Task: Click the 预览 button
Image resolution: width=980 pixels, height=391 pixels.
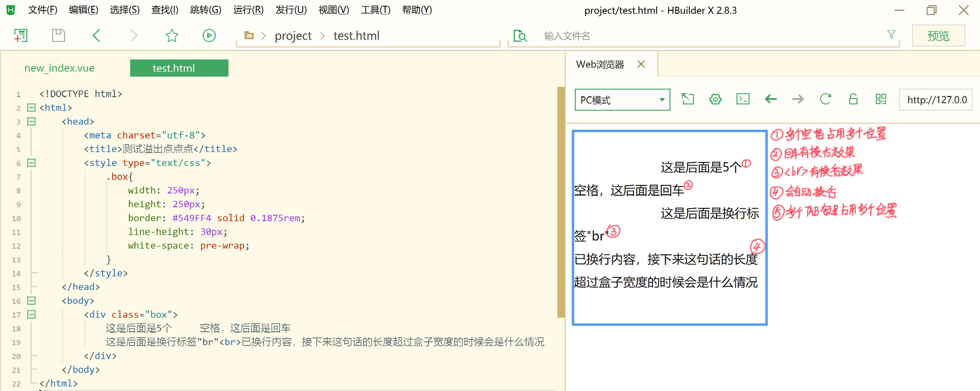Action: [938, 36]
